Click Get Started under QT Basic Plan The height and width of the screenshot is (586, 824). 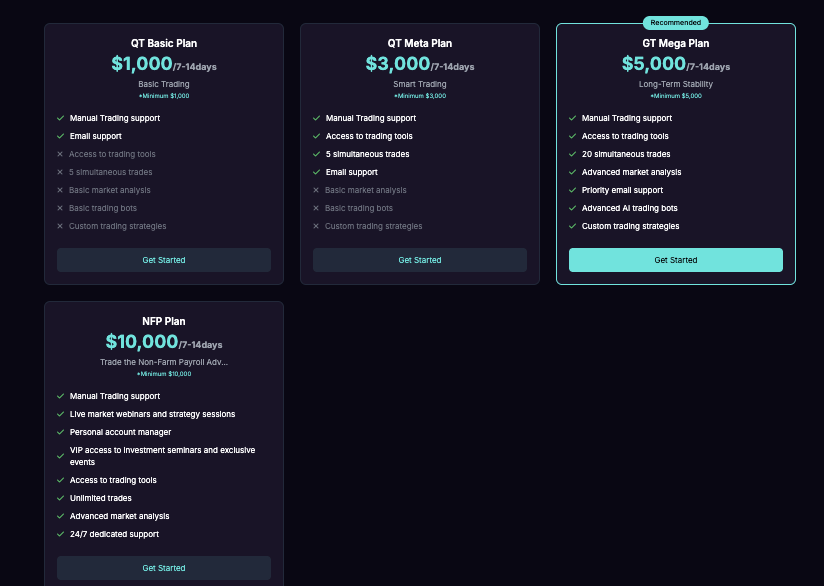pos(163,260)
